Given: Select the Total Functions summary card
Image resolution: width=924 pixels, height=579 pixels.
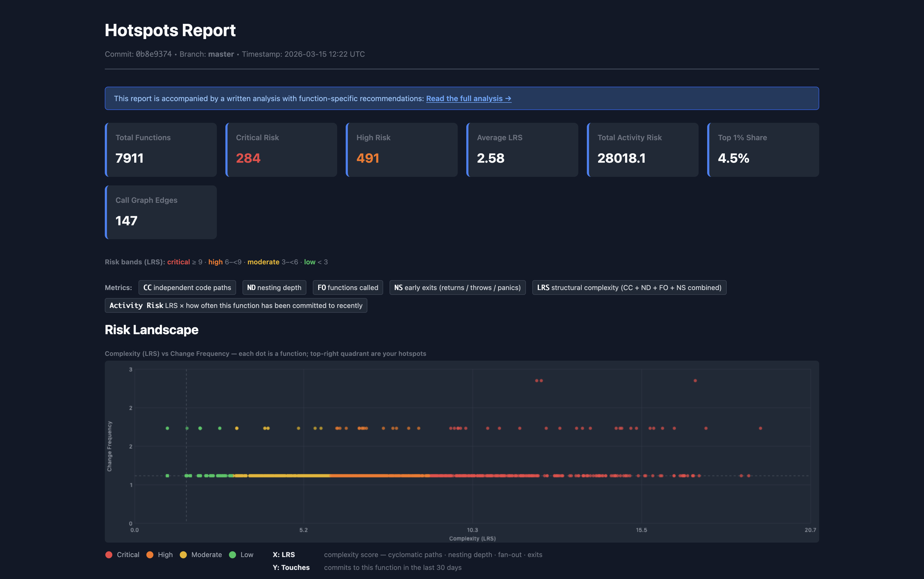Looking at the screenshot, I should tap(161, 149).
